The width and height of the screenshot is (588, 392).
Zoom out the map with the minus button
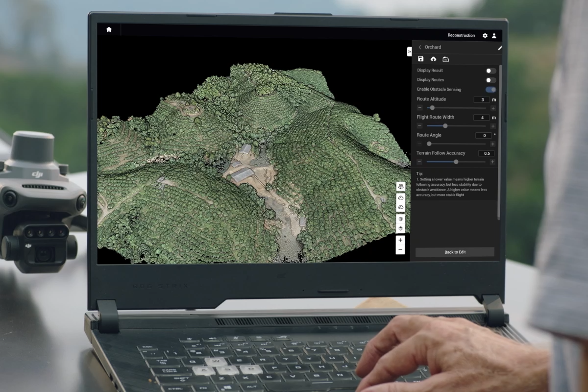(400, 250)
